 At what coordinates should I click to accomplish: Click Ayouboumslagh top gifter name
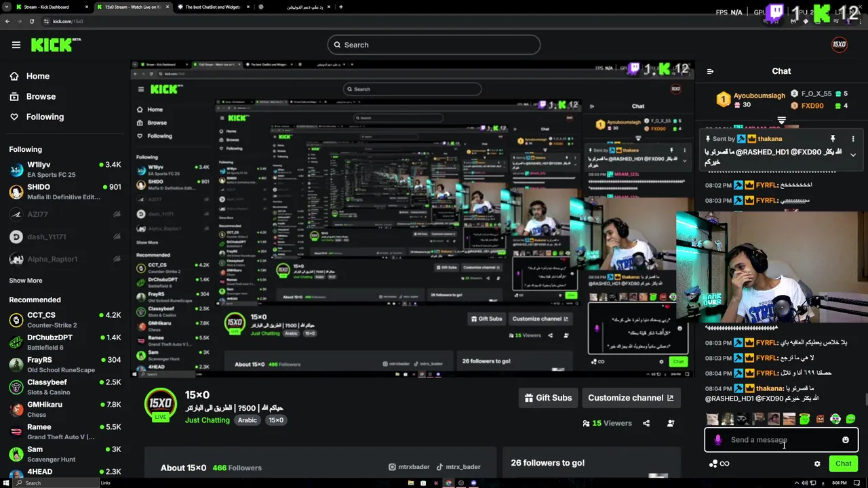pyautogui.click(x=759, y=96)
